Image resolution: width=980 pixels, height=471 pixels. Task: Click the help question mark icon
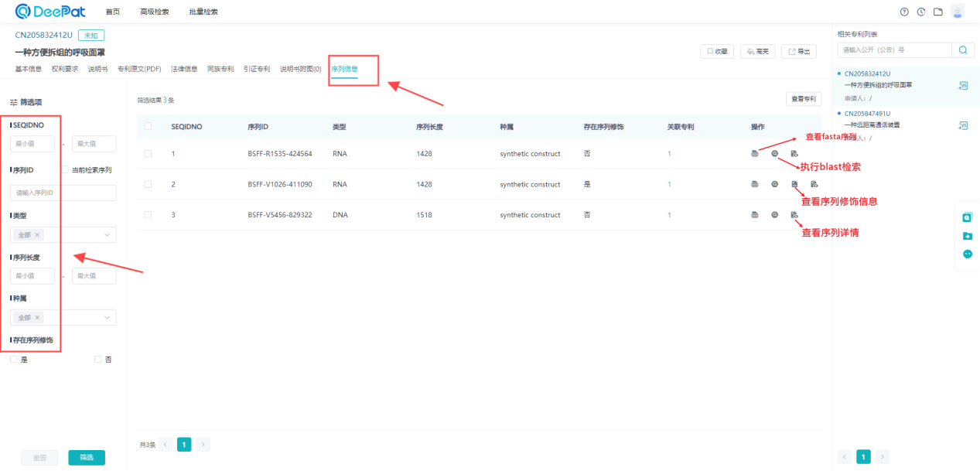(904, 12)
